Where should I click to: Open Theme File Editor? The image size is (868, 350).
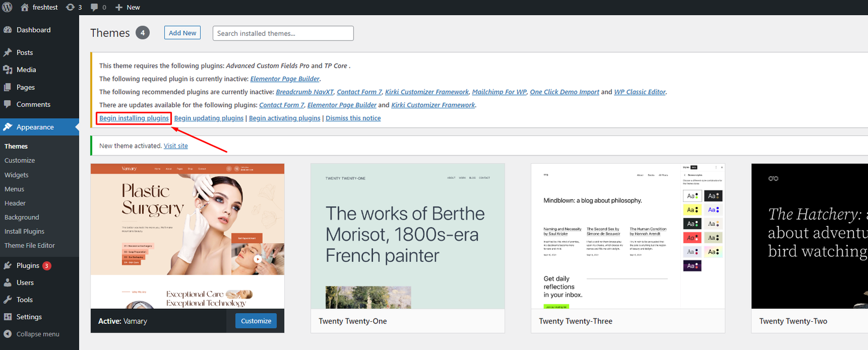tap(30, 245)
